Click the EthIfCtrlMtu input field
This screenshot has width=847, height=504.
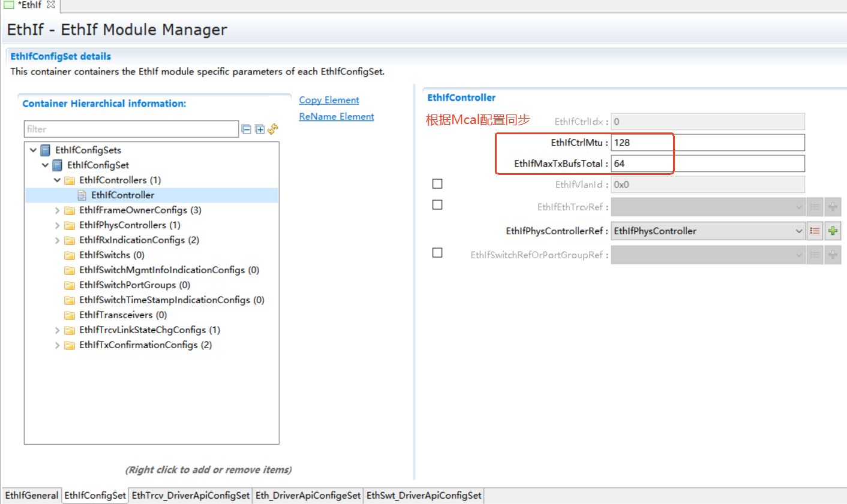(x=707, y=143)
